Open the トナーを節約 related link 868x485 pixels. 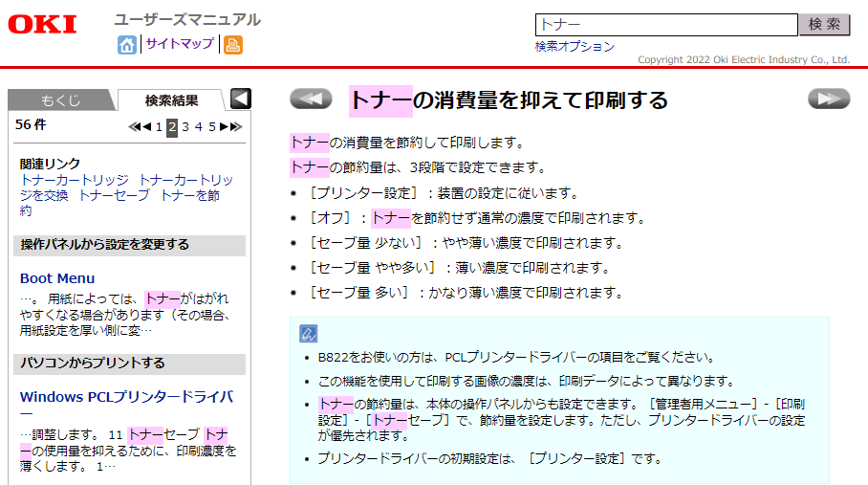tap(190, 195)
